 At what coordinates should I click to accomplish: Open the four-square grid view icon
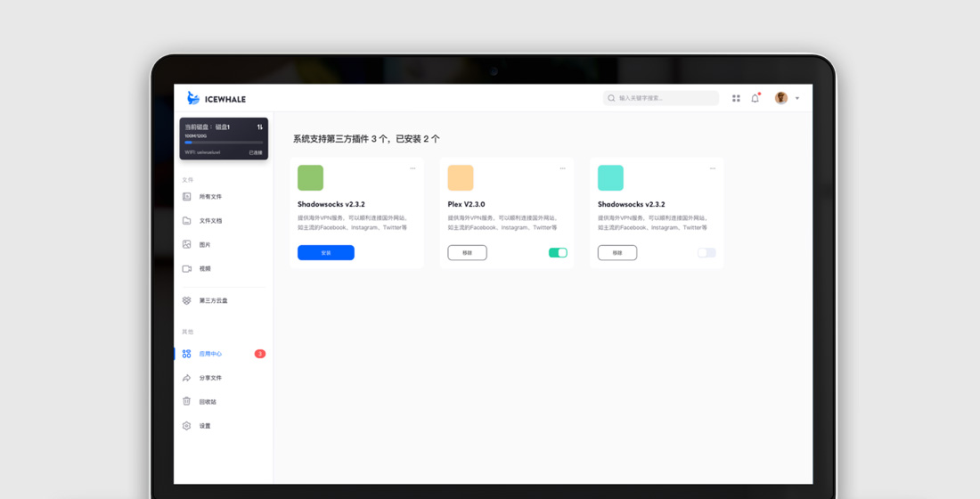point(736,98)
